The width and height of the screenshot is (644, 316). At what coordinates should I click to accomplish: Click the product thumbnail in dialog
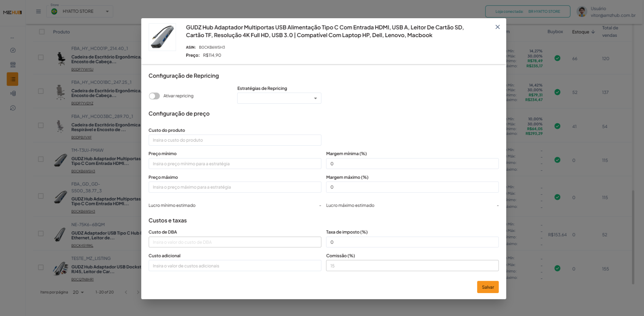tap(162, 37)
